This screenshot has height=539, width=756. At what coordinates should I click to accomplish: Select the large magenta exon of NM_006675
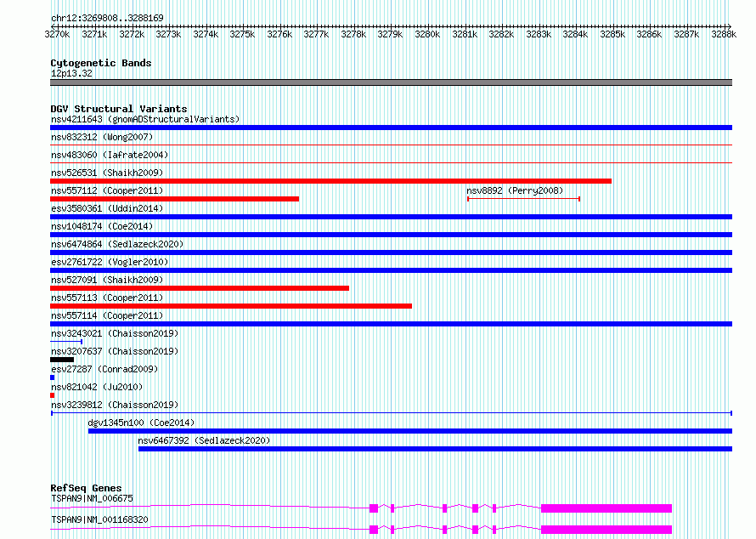pyautogui.click(x=606, y=508)
